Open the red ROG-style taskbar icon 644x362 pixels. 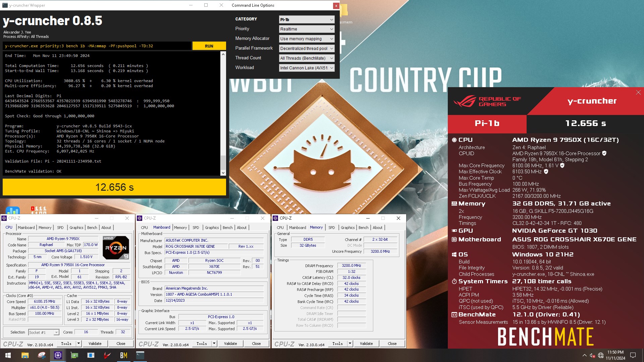[107, 355]
